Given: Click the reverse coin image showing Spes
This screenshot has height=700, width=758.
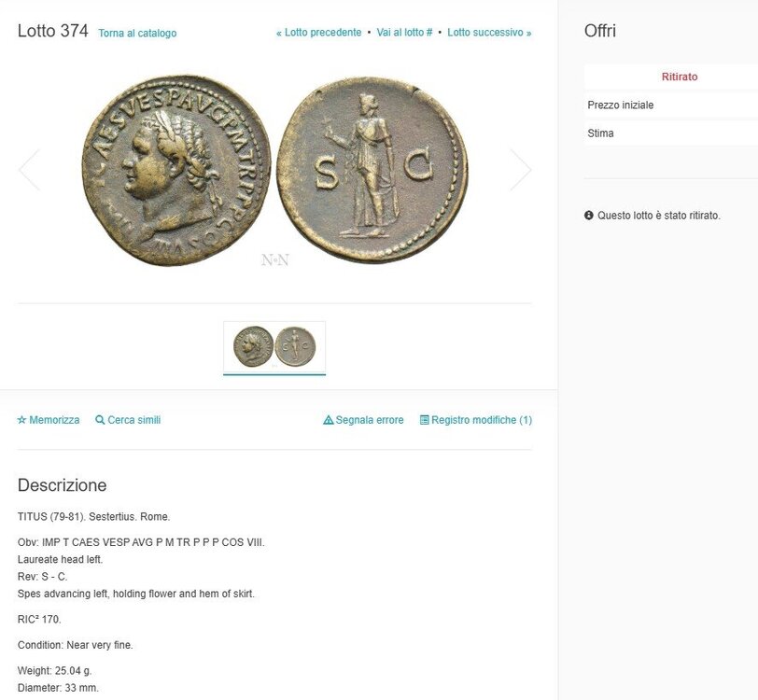Looking at the screenshot, I should (x=372, y=168).
